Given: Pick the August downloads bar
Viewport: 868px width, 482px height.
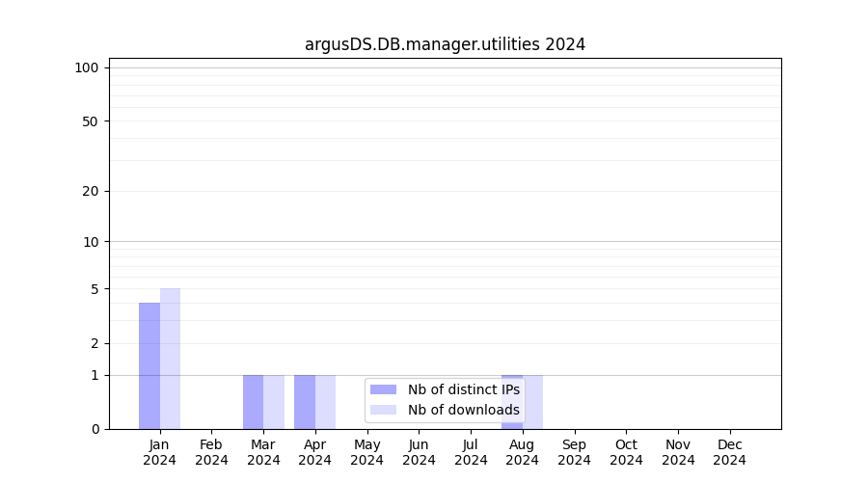Looking at the screenshot, I should click(x=533, y=402).
